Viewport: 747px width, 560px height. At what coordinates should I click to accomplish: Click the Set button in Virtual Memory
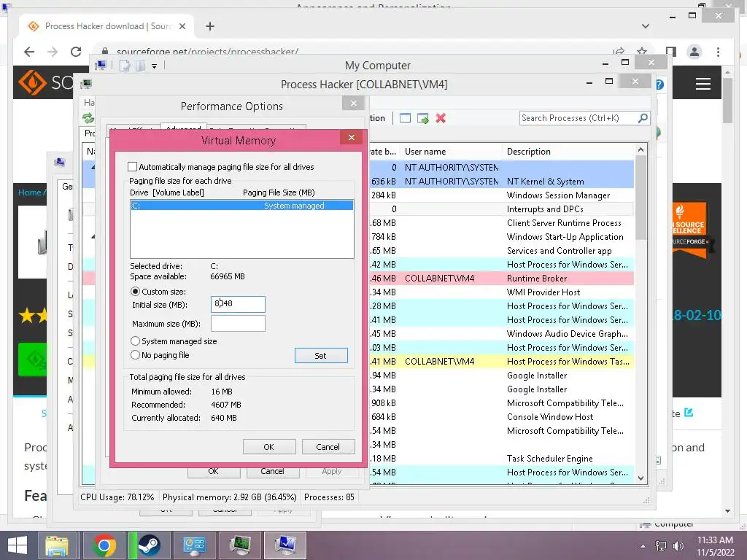[321, 356]
